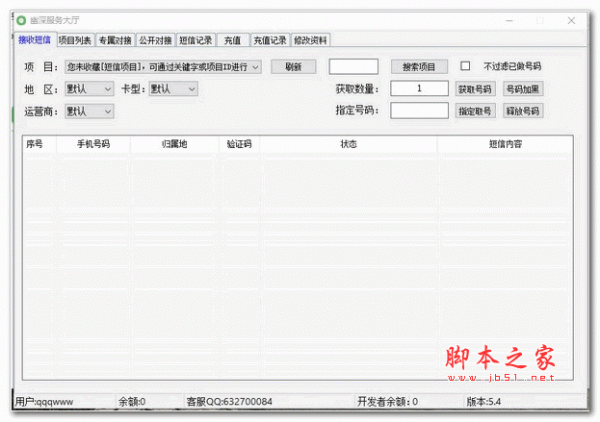This screenshot has width=600, height=422.
Task: Click the 状态 column header
Action: (x=349, y=144)
